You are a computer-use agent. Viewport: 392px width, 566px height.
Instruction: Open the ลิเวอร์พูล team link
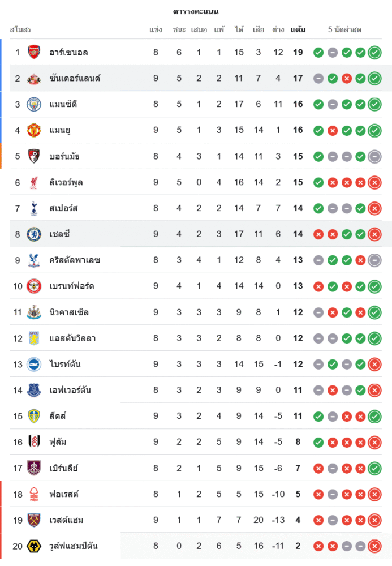[x=66, y=182]
